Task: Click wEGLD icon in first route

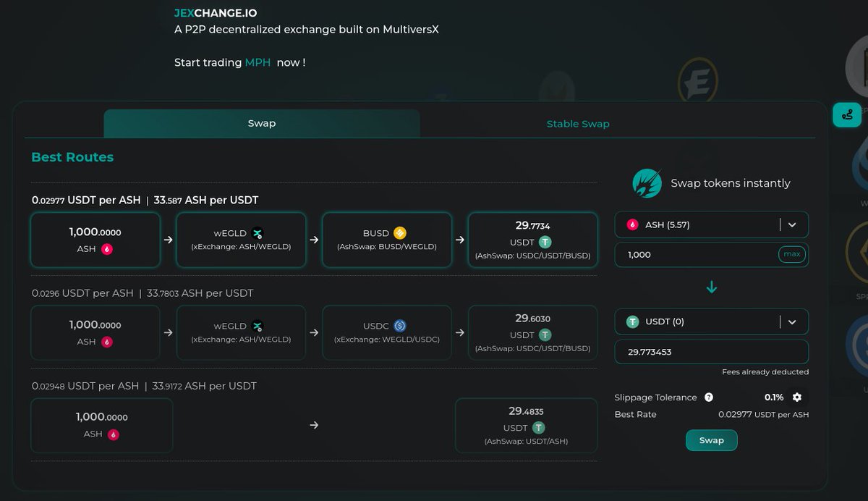Action: 258,234
